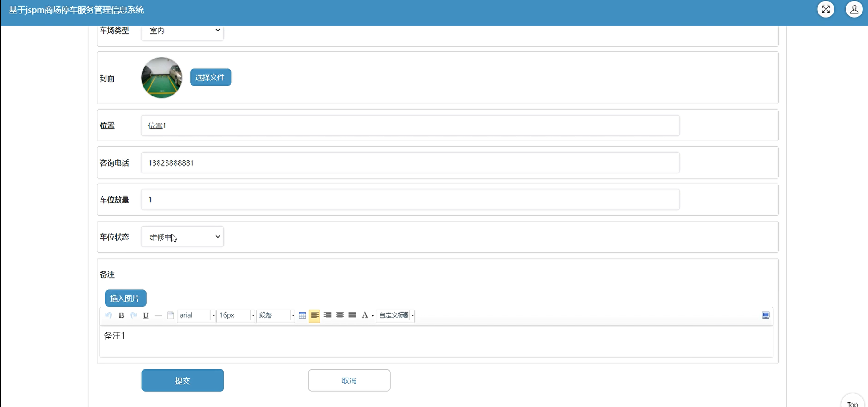Click the system title 基于jspm商场停车服务管理信息系统

[77, 10]
